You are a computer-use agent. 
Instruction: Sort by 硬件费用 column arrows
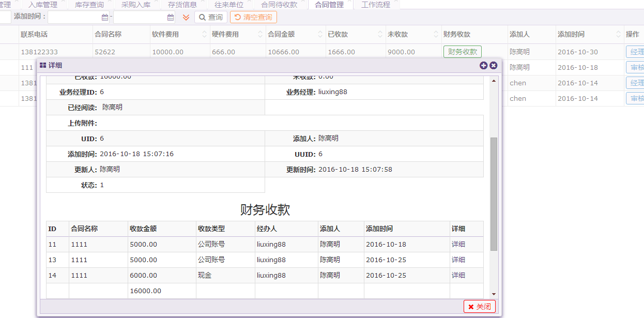260,35
